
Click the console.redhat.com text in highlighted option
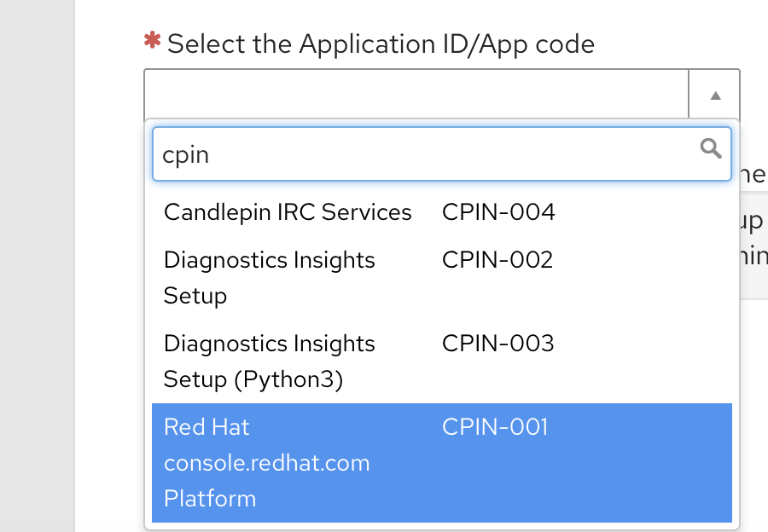[x=267, y=463]
